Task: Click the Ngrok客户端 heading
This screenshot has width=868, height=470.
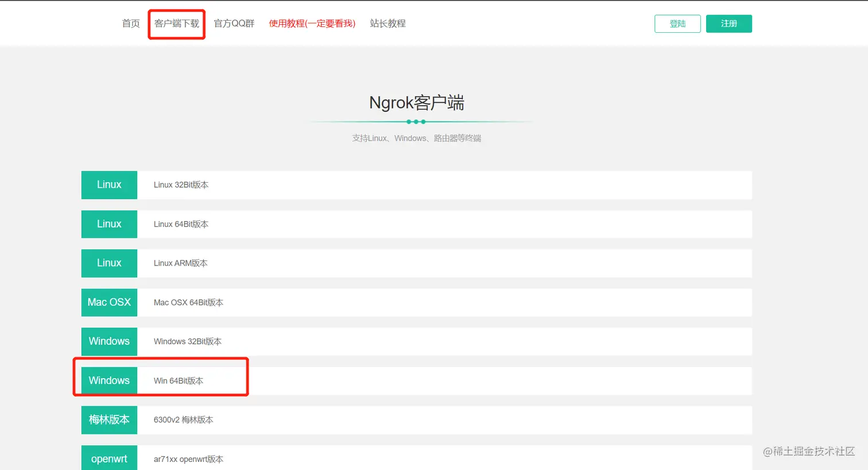Action: (x=417, y=103)
